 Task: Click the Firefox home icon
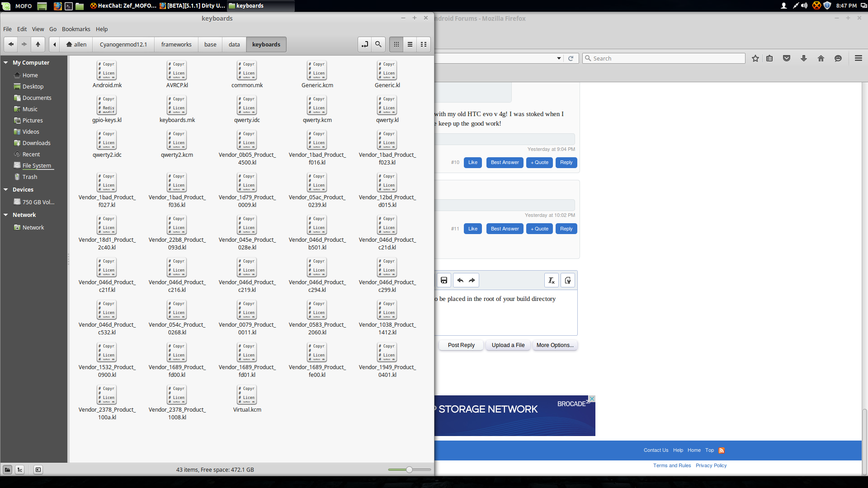(x=821, y=58)
